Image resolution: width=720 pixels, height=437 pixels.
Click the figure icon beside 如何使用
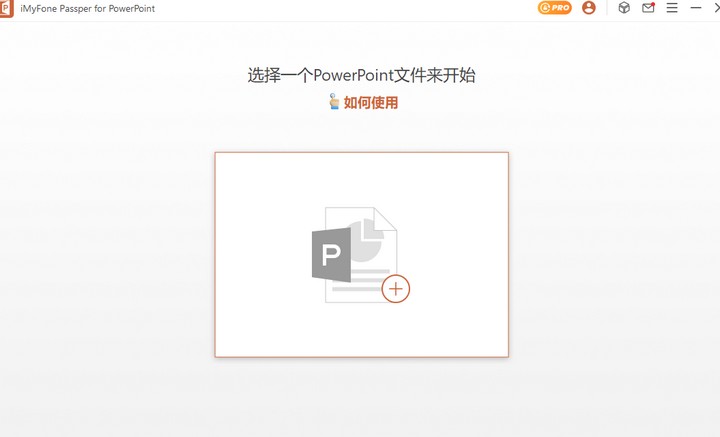334,102
